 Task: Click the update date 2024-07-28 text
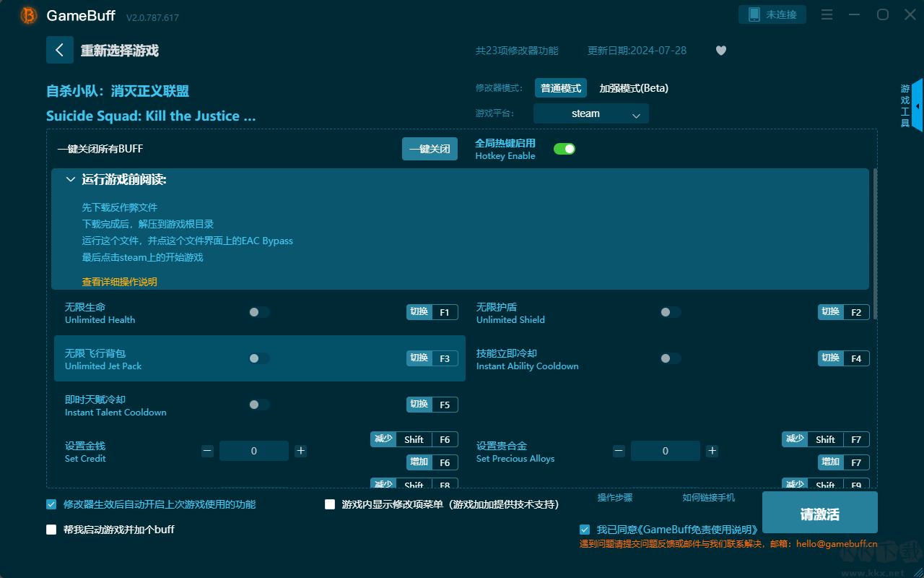tap(637, 51)
